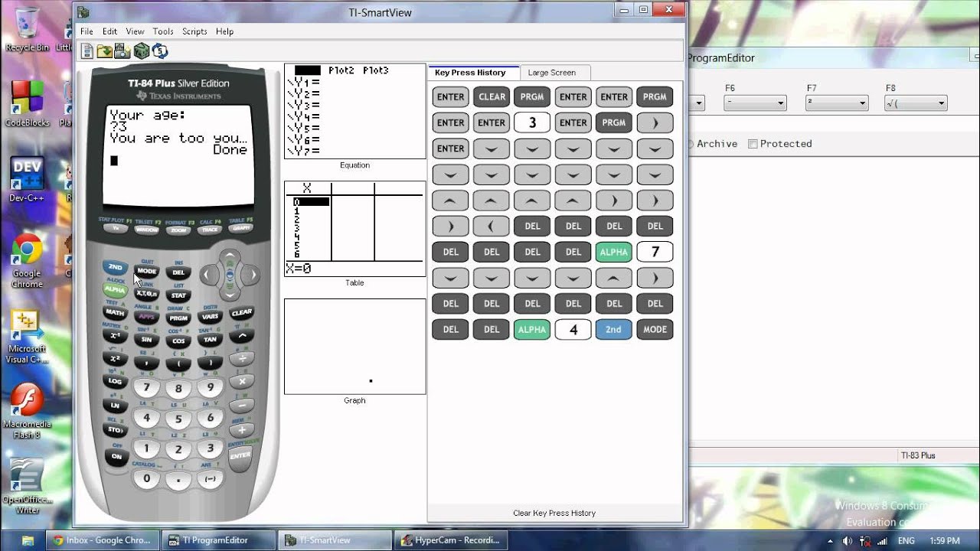The height and width of the screenshot is (551, 980).
Task: Open the Help menu
Action: (x=224, y=31)
